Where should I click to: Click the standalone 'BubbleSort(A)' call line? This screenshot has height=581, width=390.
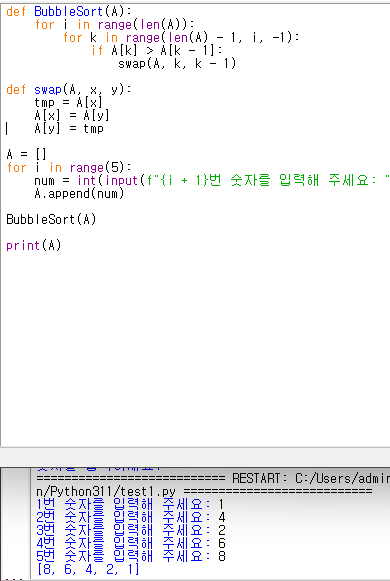coord(51,219)
